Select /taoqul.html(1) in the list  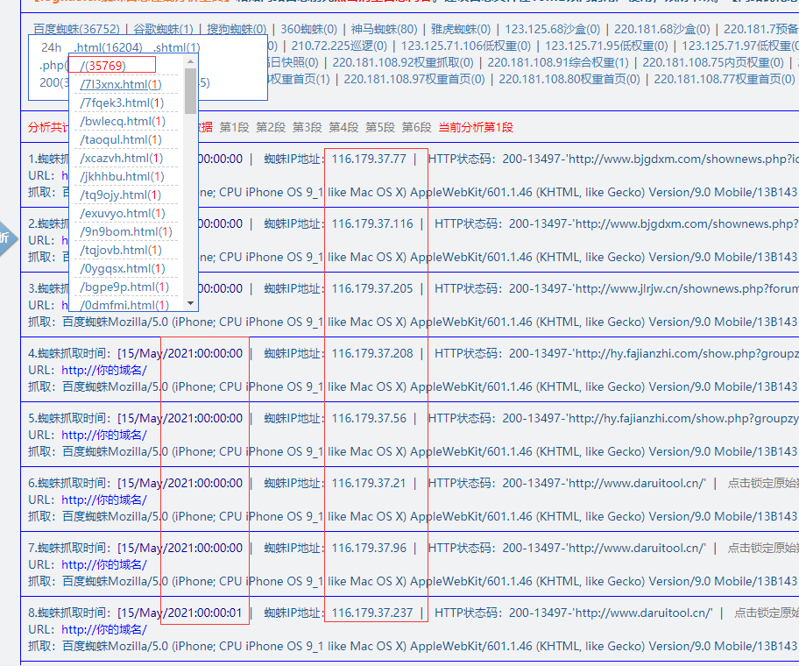pos(121,140)
